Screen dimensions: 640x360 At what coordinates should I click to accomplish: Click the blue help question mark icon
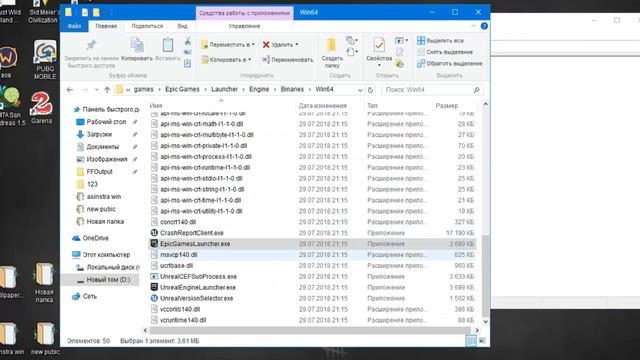coord(484,26)
